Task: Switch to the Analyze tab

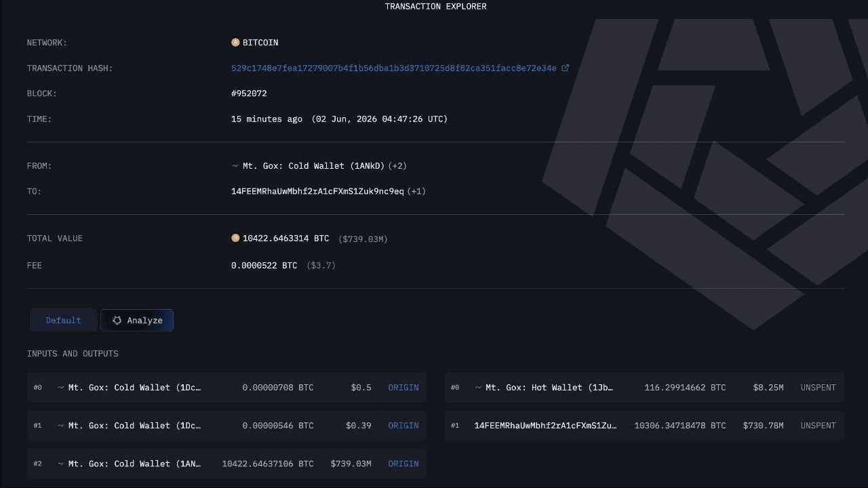Action: click(x=137, y=321)
